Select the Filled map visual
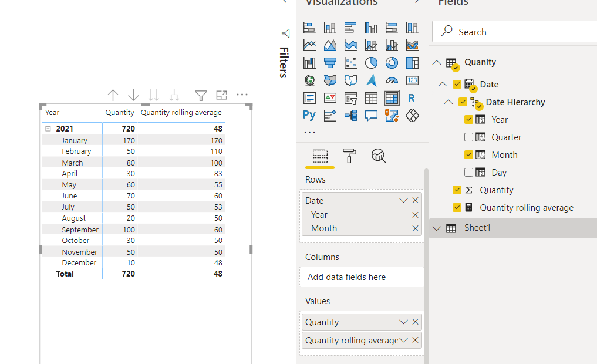 pyautogui.click(x=330, y=80)
